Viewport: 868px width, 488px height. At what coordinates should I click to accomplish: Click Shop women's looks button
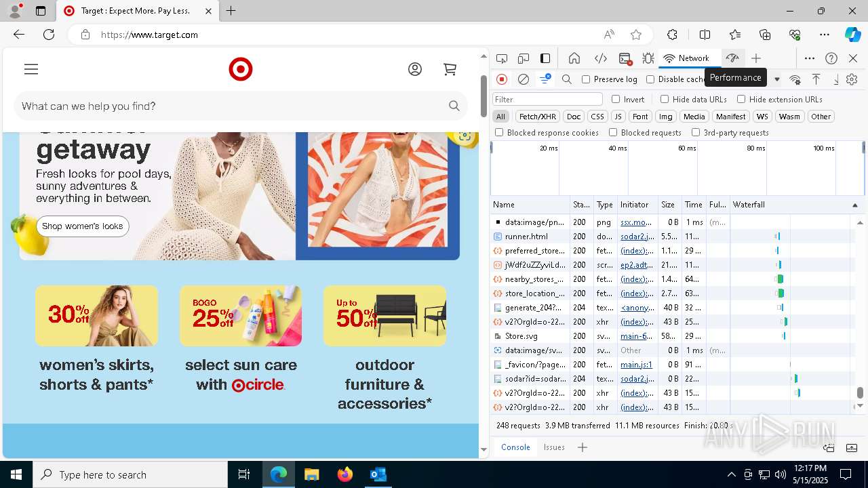click(x=83, y=226)
